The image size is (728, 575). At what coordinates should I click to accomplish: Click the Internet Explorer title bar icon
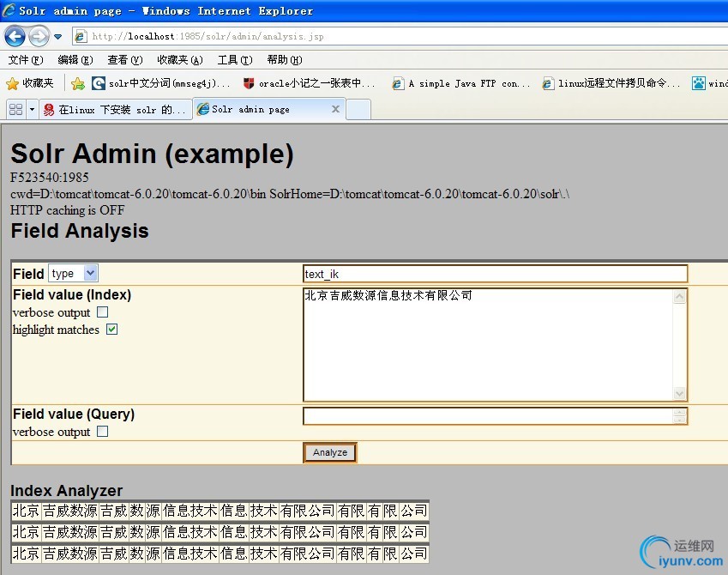(x=9, y=10)
